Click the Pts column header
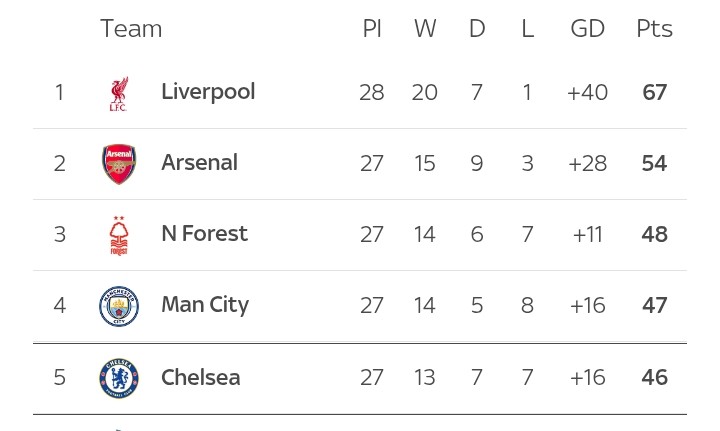The height and width of the screenshot is (431, 720). 654,28
